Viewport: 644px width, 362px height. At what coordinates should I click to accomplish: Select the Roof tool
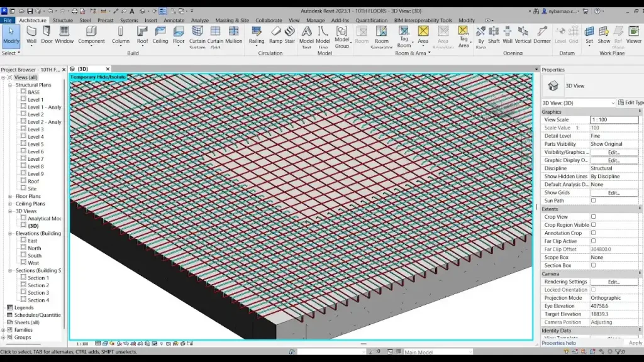point(143,34)
